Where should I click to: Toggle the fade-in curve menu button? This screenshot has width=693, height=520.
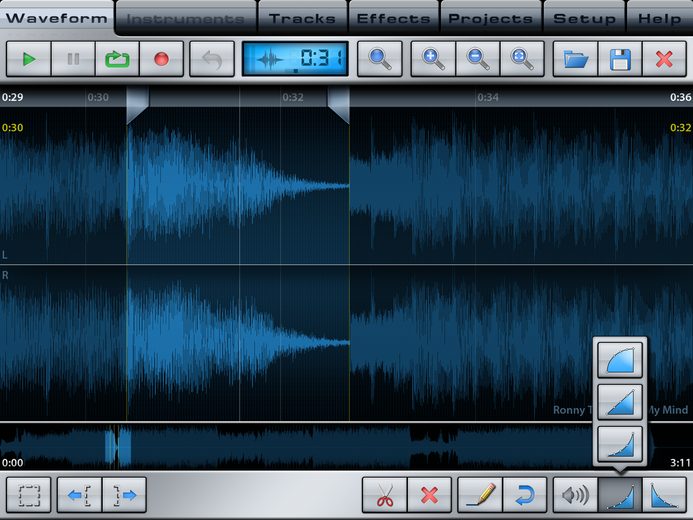pos(620,495)
